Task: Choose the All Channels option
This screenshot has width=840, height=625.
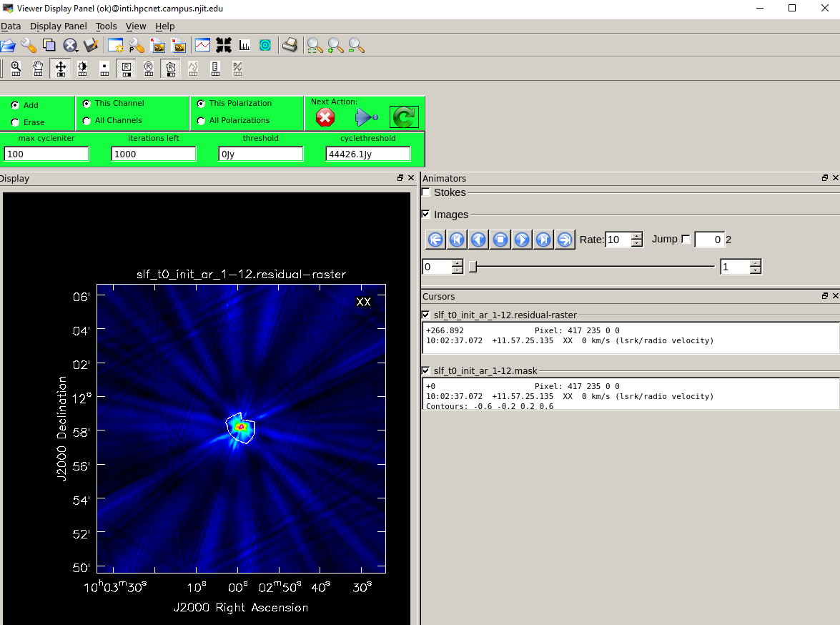Action: [x=87, y=121]
